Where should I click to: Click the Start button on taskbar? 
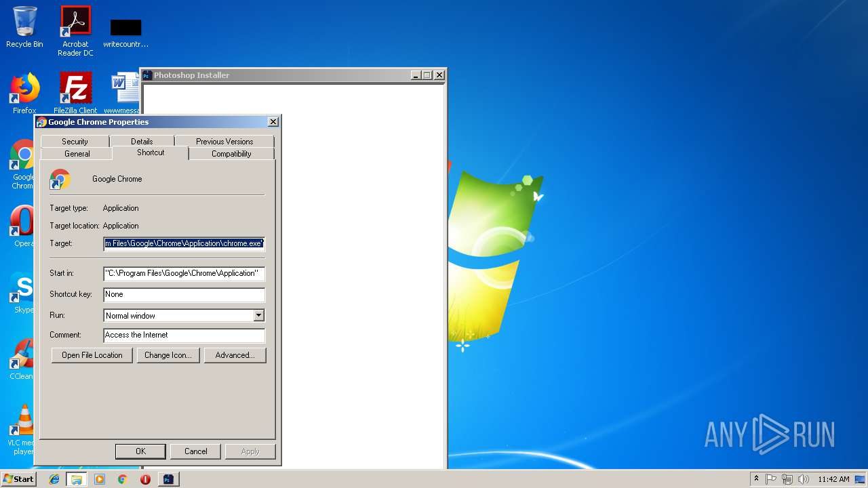pyautogui.click(x=18, y=479)
